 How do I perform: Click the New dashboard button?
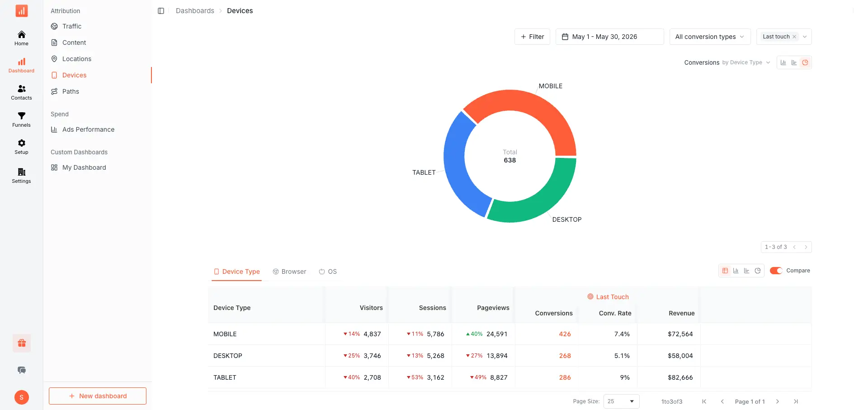[x=98, y=396]
